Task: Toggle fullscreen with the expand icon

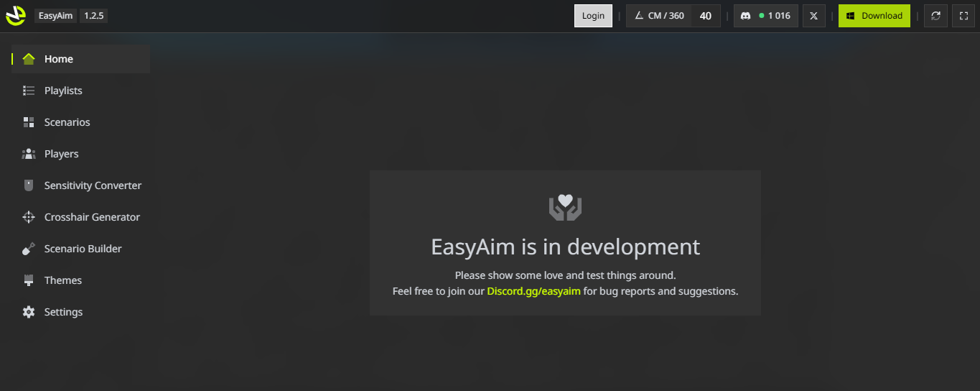Action: 963,16
